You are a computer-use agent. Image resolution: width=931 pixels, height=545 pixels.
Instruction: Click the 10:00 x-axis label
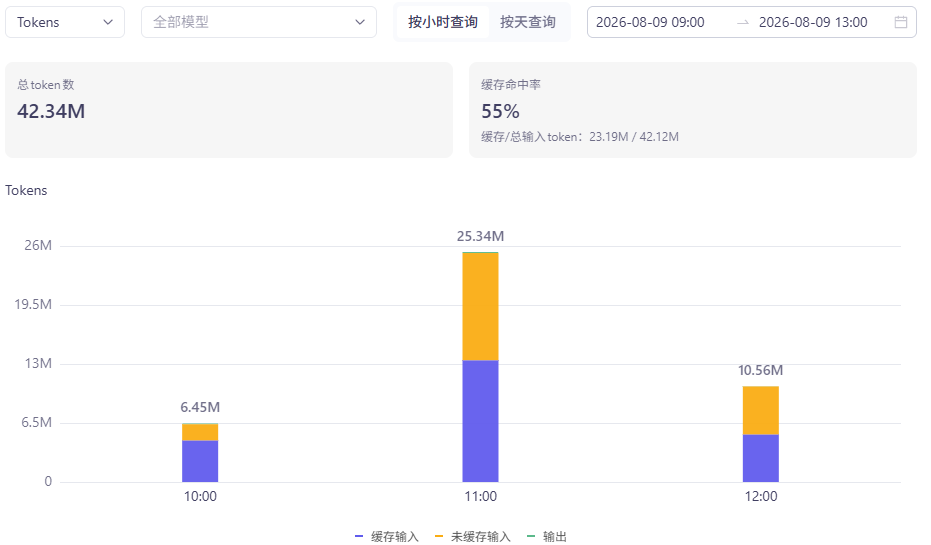(x=200, y=496)
